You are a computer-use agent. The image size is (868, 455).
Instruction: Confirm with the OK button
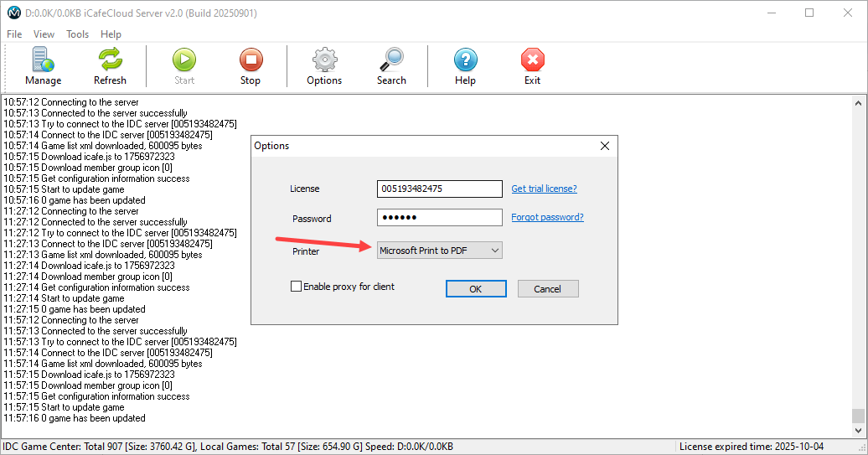(476, 289)
